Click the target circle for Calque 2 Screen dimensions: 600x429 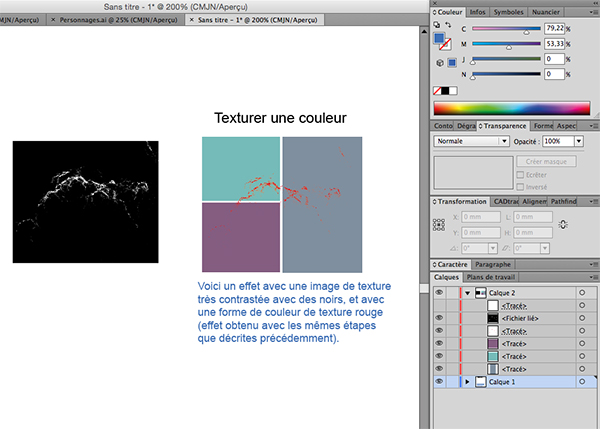581,292
